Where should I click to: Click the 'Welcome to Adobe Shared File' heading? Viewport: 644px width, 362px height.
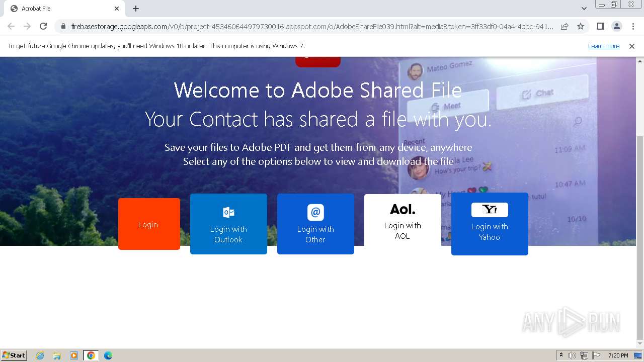tap(318, 90)
